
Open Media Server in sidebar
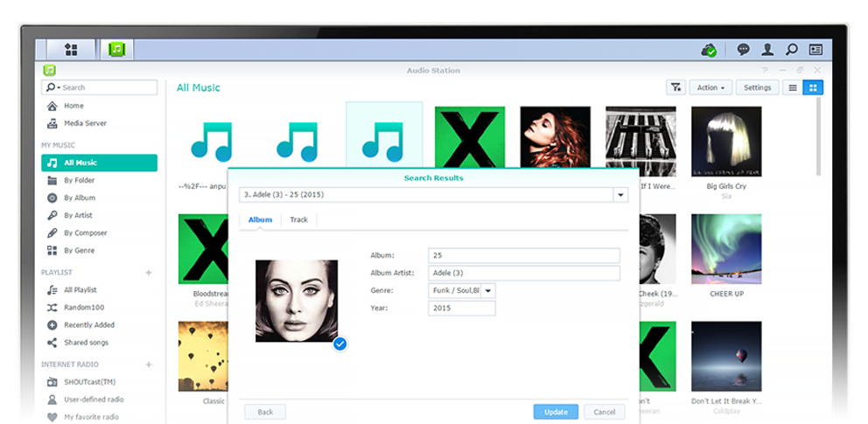click(99, 123)
